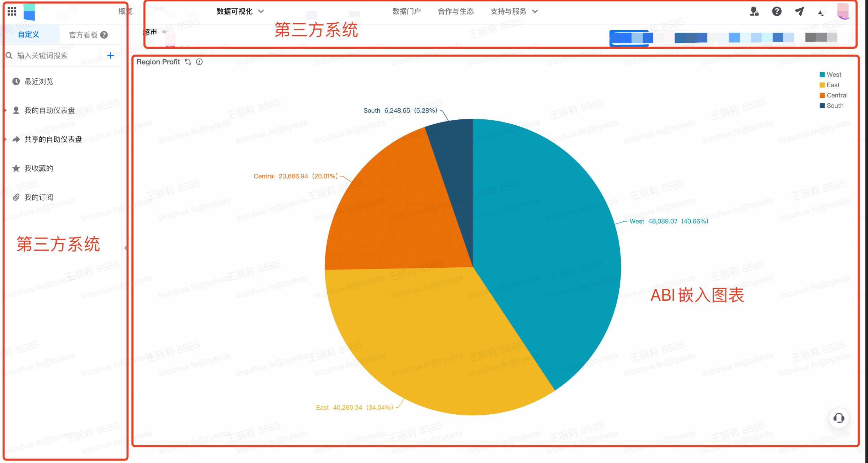Toggle the South legend entry
The width and height of the screenshot is (868, 463).
[x=831, y=105]
